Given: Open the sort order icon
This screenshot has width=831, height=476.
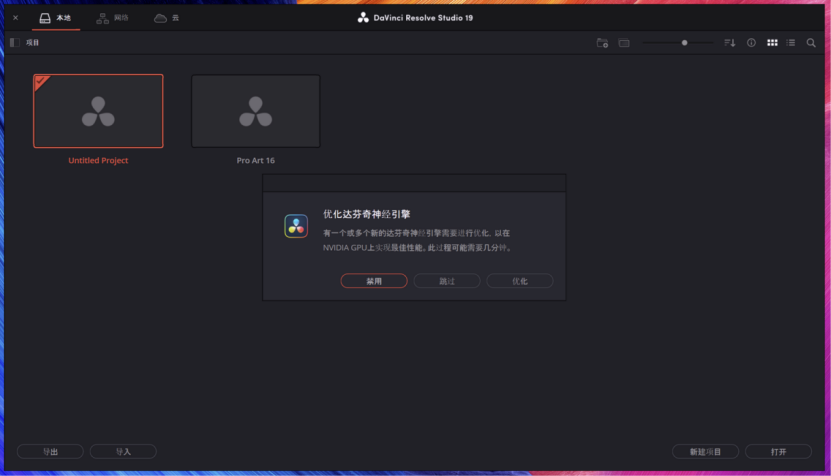Looking at the screenshot, I should [x=730, y=43].
